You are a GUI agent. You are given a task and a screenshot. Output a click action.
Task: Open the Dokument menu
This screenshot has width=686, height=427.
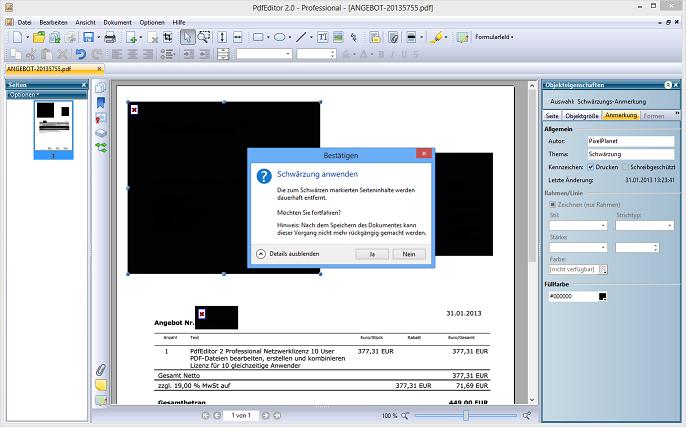pos(117,22)
